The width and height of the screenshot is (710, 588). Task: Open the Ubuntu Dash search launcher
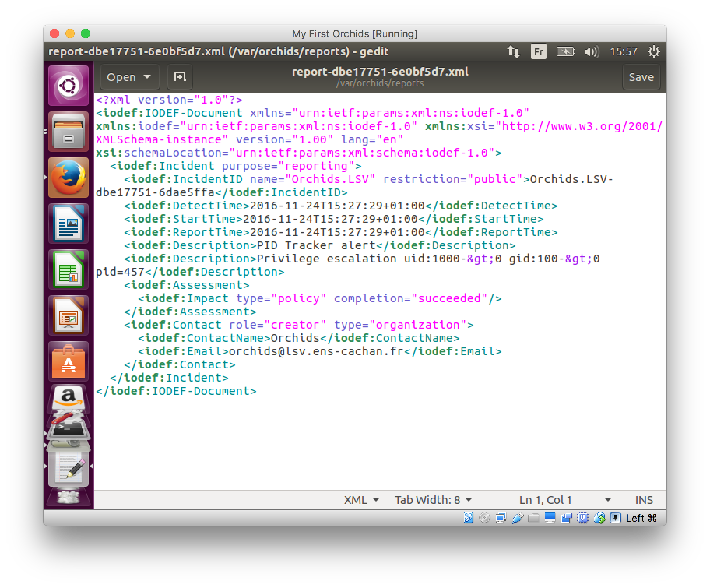click(69, 86)
